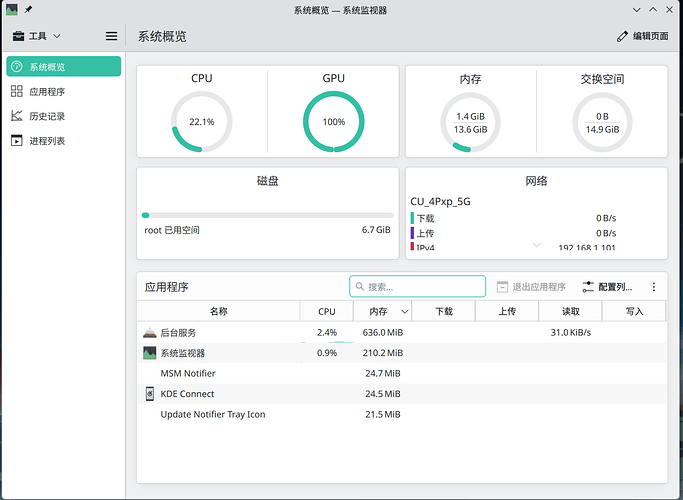Click the 编辑页面 pencil button
The width and height of the screenshot is (683, 500).
pos(644,36)
